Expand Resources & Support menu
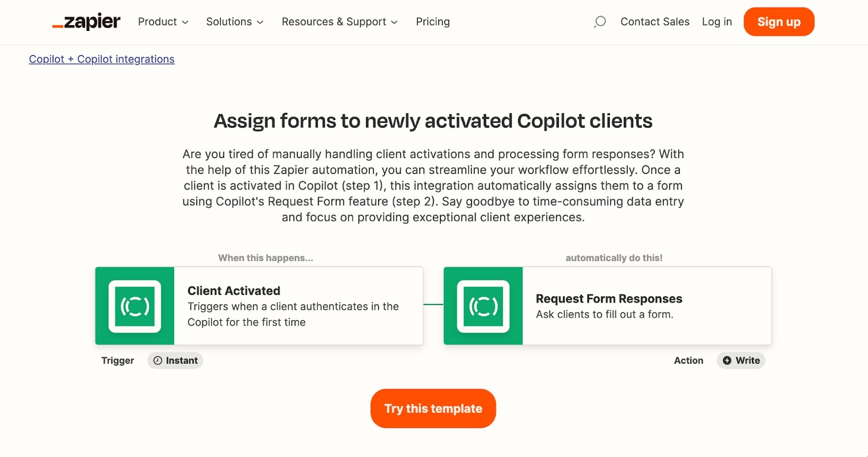868x457 pixels. [339, 22]
